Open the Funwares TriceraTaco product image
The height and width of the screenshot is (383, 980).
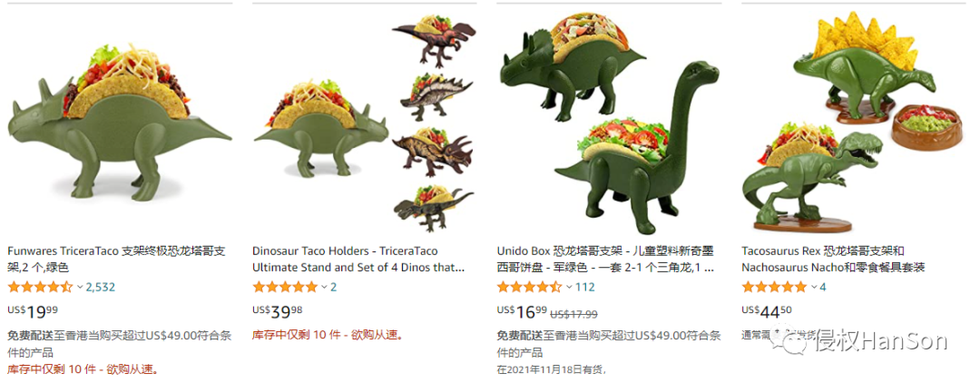click(120, 123)
